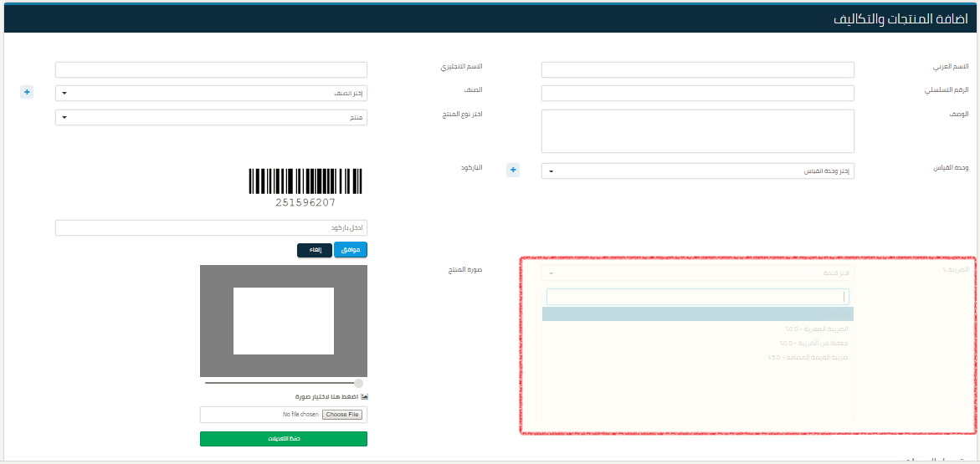Click the blue موافق (OK) button
The image size is (980, 464).
click(351, 250)
